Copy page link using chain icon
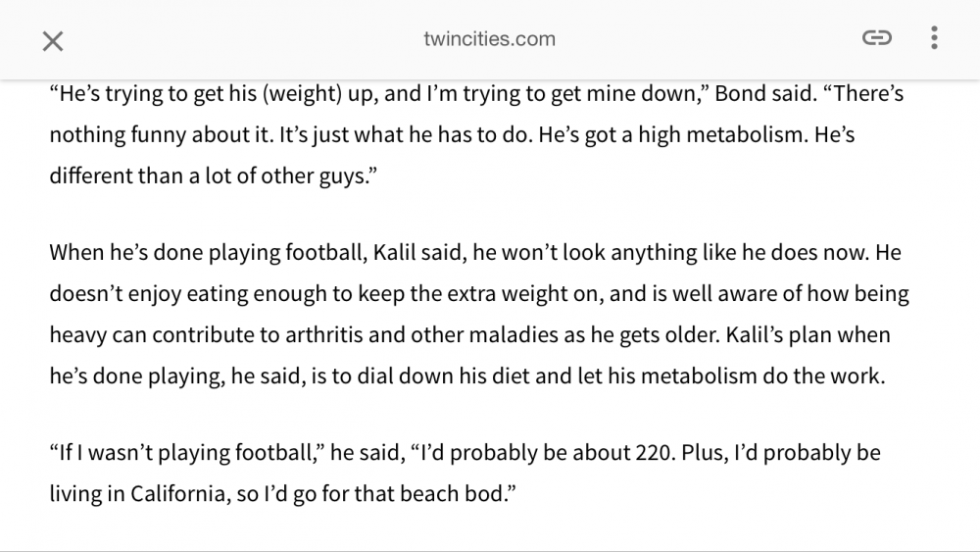Screen dimensions: 980x552 877,38
